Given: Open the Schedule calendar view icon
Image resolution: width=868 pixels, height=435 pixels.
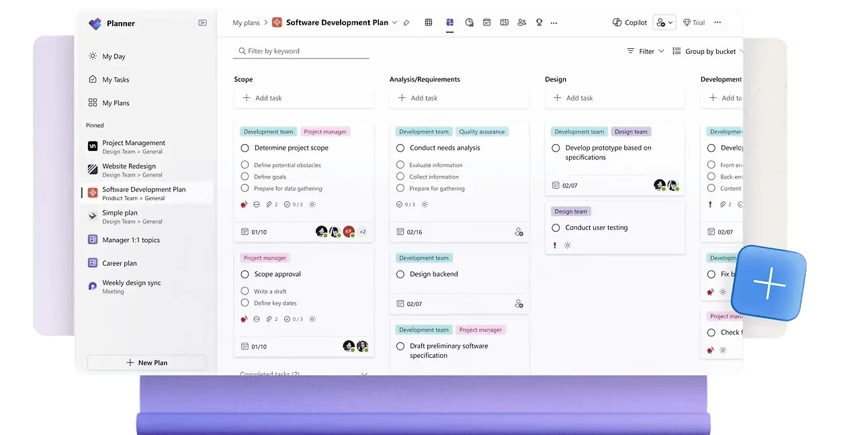Looking at the screenshot, I should [487, 22].
